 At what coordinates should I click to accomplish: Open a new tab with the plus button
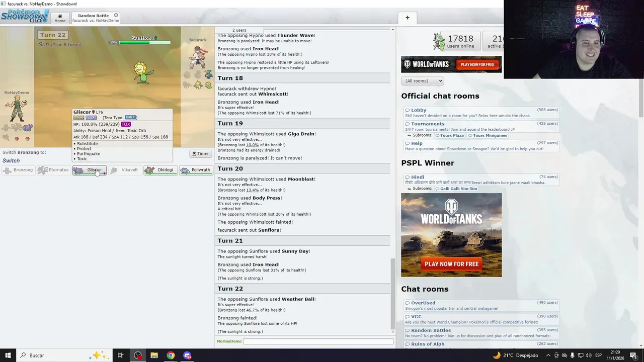point(408,18)
